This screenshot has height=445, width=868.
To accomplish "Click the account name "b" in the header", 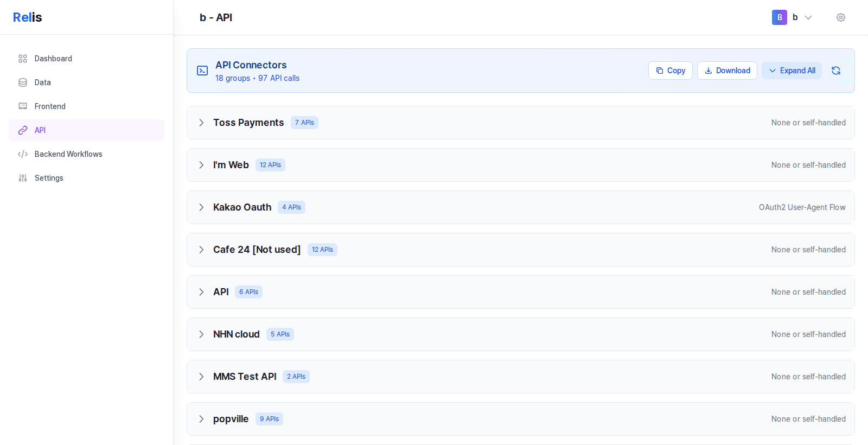I will 795,17.
